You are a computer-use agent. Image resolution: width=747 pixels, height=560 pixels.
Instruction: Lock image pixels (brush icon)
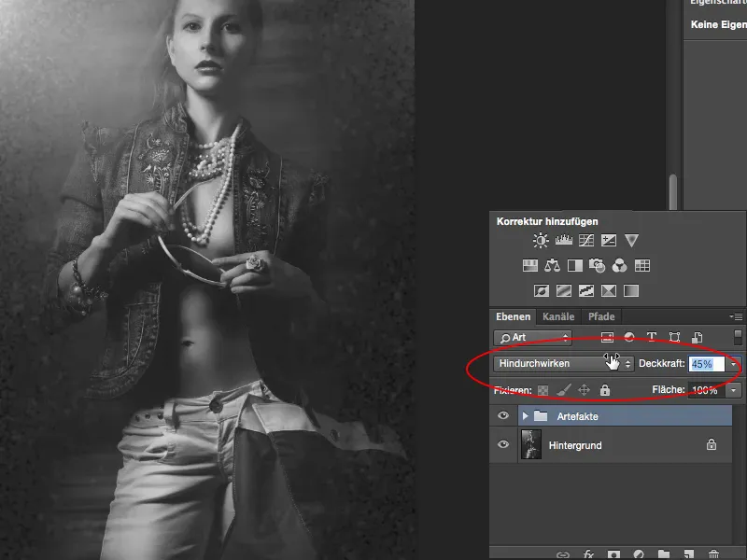point(564,390)
